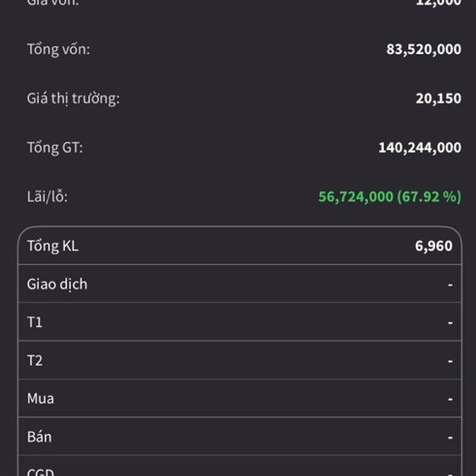The height and width of the screenshot is (476, 476).
Task: Tap the Tổng vốn label
Action: click(x=59, y=49)
